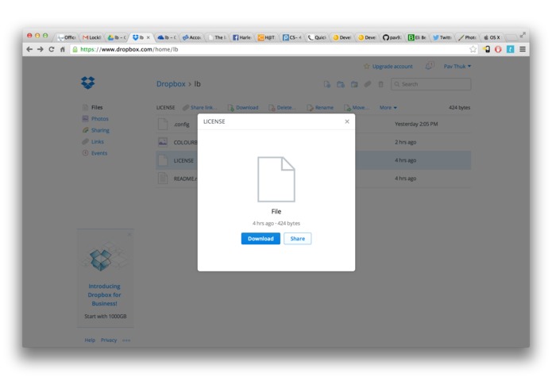Switch to the OS X browser tab
The height and width of the screenshot is (392, 552).
point(492,37)
